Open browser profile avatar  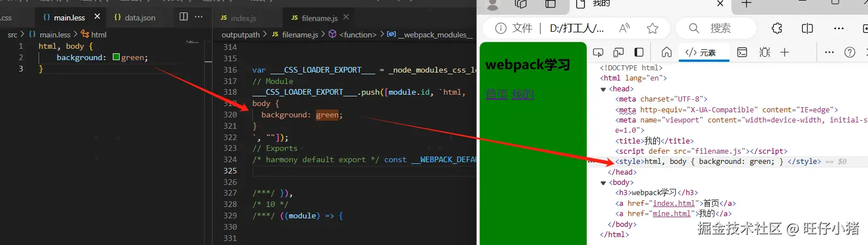493,5
